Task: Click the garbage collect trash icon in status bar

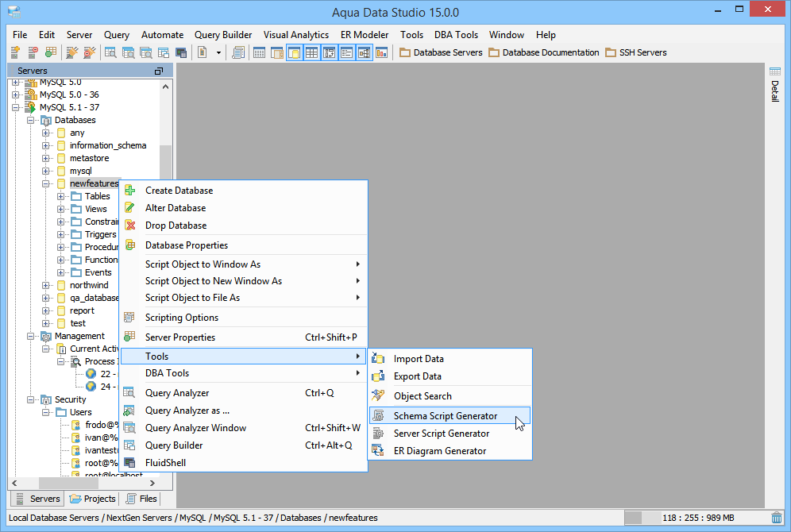Action: pyautogui.click(x=777, y=518)
